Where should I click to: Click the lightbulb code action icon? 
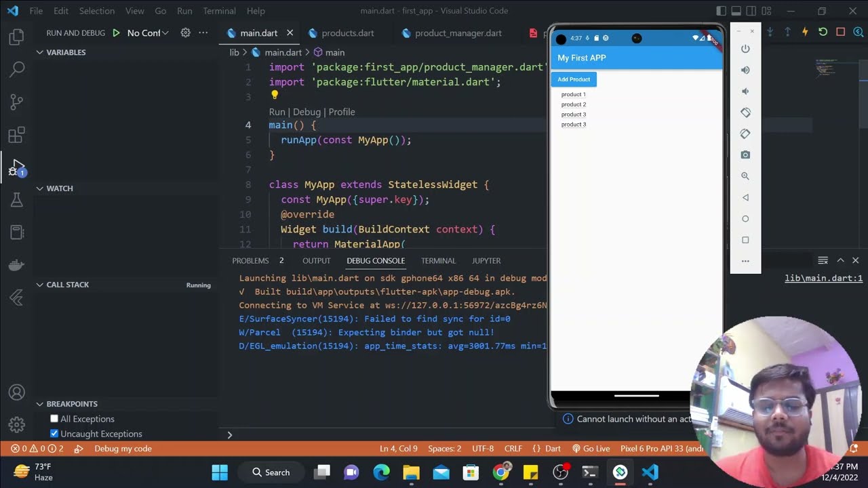pos(275,96)
